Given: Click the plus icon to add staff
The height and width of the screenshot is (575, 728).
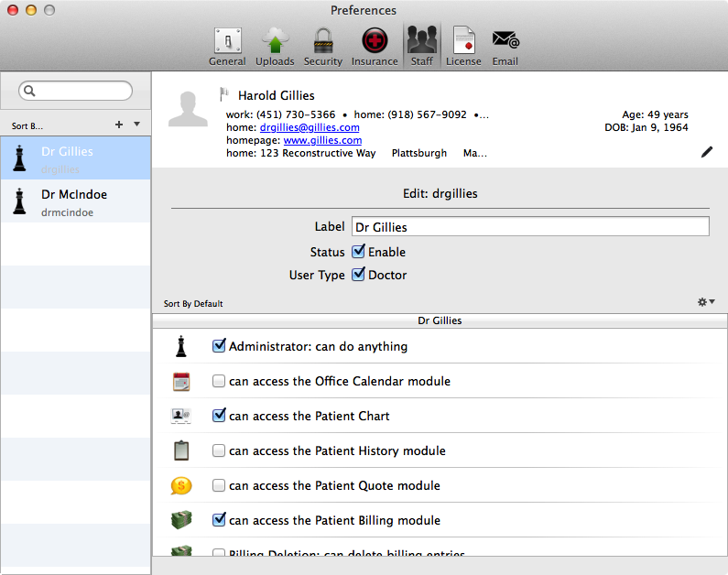Looking at the screenshot, I should coord(119,125).
